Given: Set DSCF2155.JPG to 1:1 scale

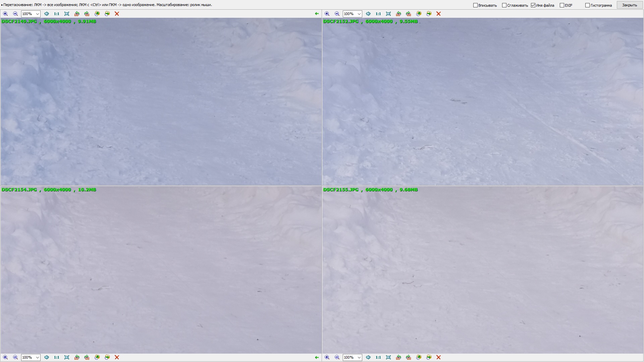Looking at the screenshot, I should pos(378,357).
